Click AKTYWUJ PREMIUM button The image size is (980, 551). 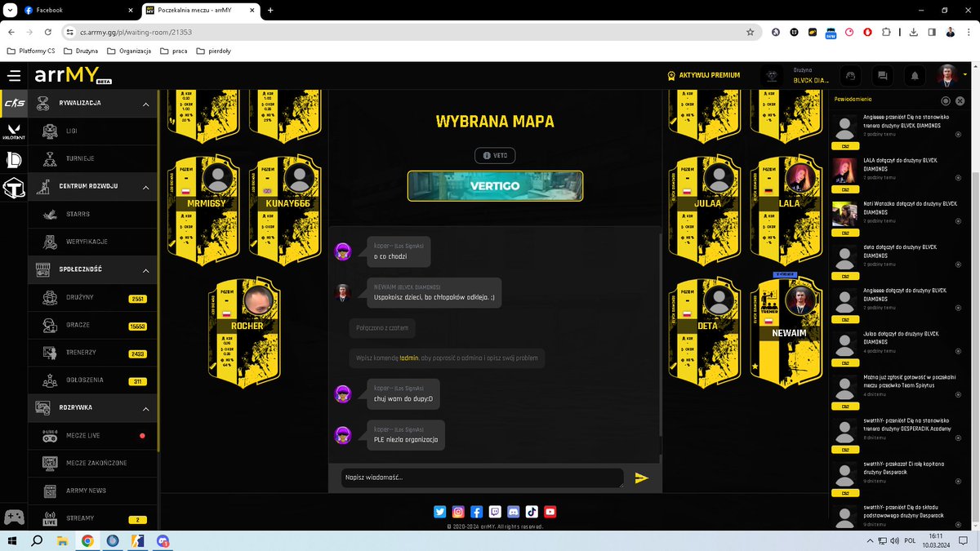[x=703, y=75]
